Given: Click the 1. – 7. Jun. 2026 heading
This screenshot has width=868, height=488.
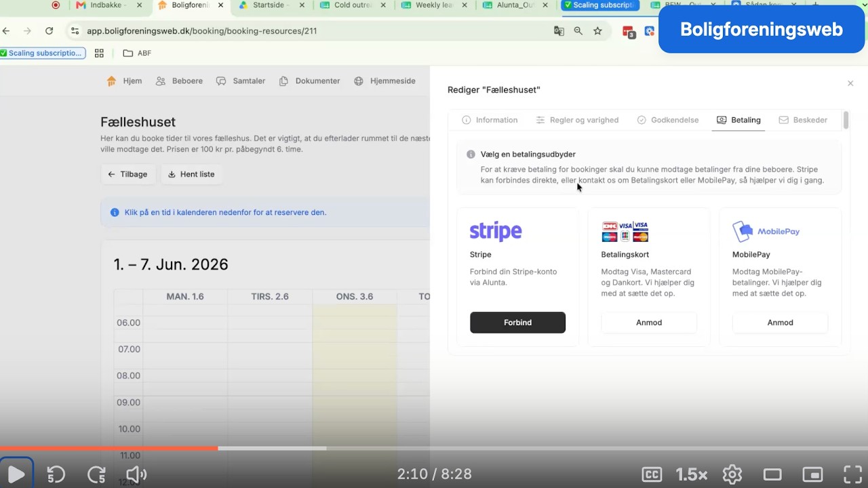Looking at the screenshot, I should point(171,264).
